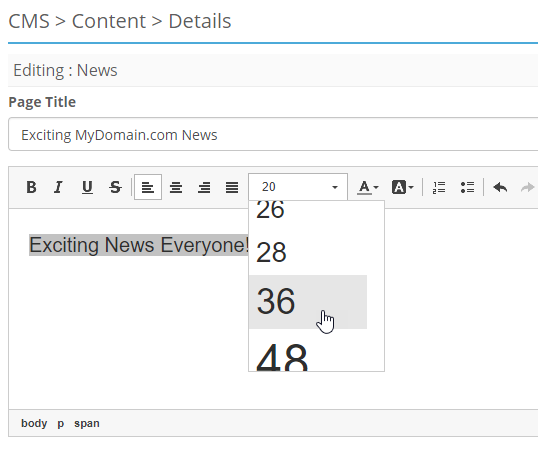Viewport: 538px width, 450px height.
Task: Open the background color dropdown arrow
Action: point(411,187)
